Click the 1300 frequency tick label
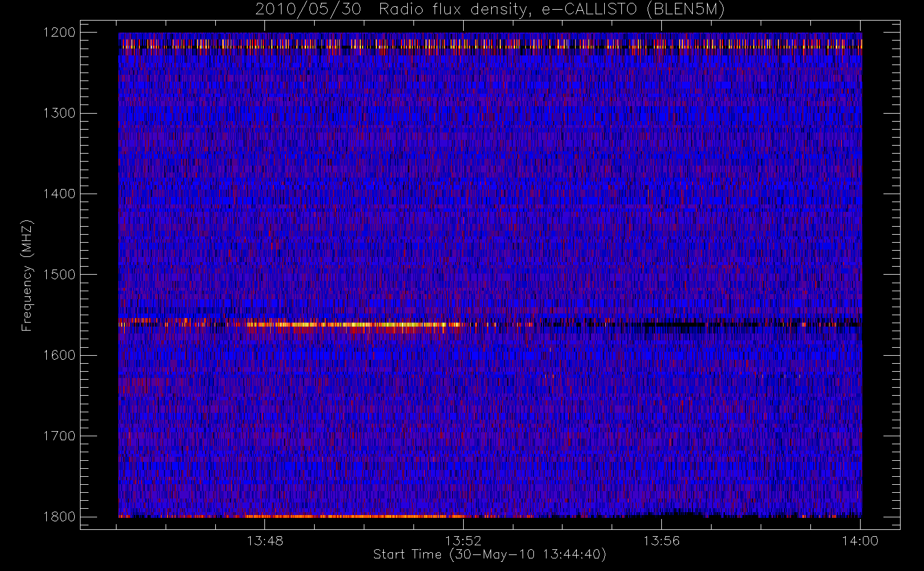924x571 pixels. [59, 113]
